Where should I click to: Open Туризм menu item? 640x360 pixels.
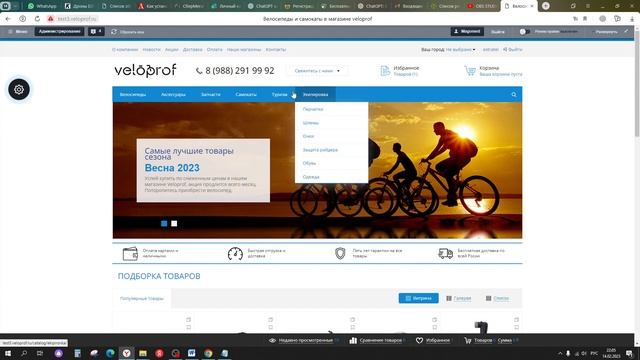coord(280,94)
